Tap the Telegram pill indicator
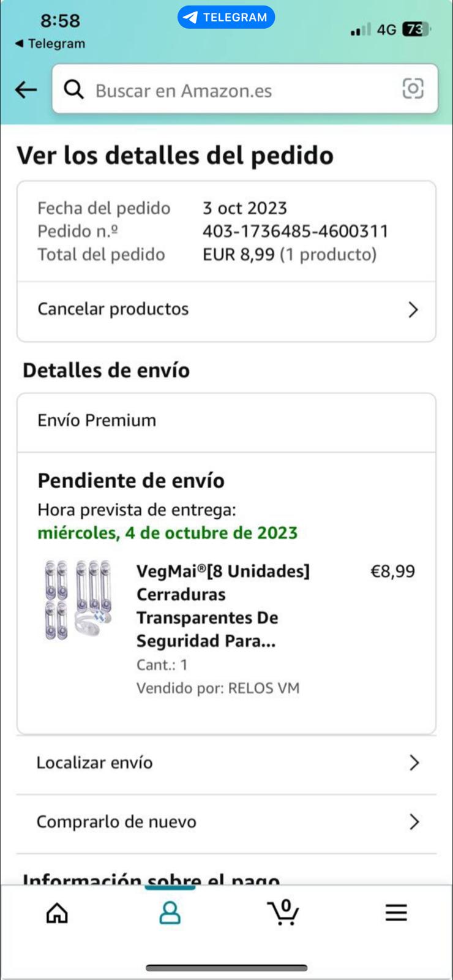453x980 pixels. (x=226, y=17)
